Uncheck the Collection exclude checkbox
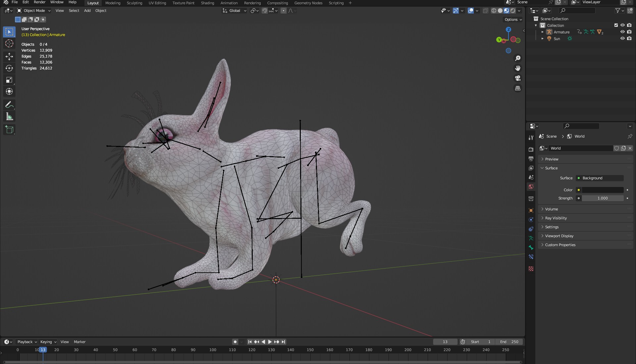The image size is (636, 364). pos(616,25)
